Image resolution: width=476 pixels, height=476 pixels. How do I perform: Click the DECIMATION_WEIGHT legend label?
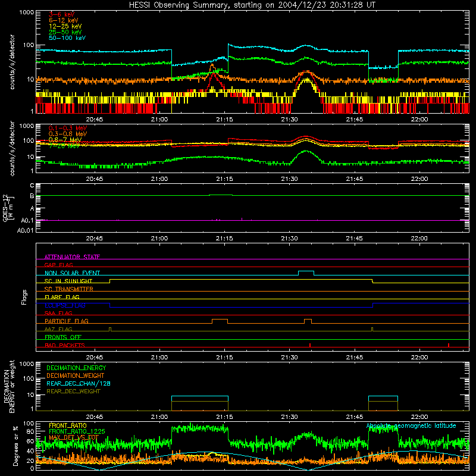(76, 375)
